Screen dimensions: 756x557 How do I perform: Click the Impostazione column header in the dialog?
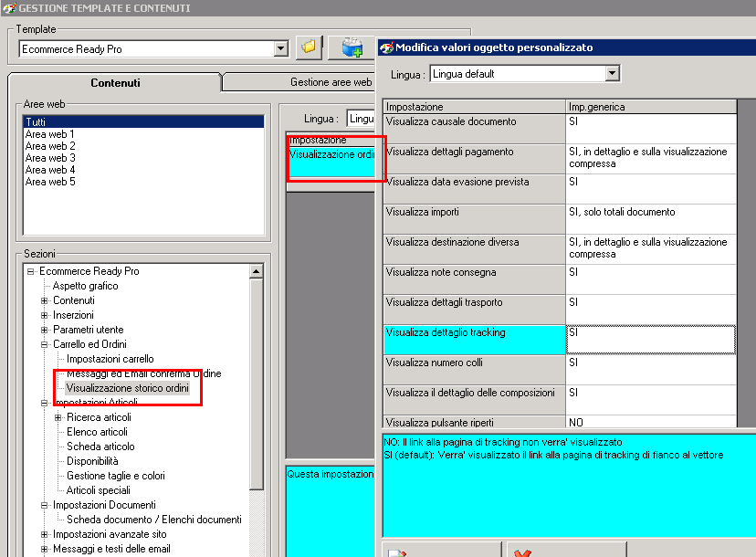tap(475, 107)
